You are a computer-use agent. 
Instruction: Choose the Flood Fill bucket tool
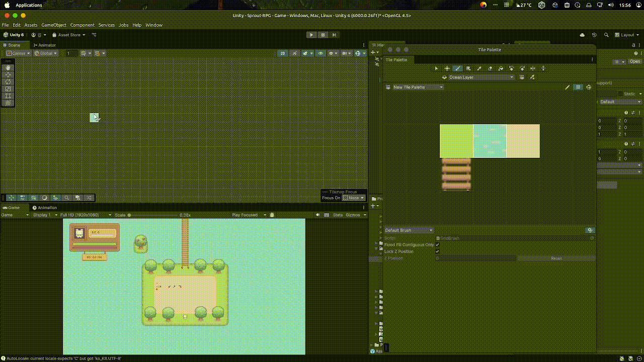tap(501, 68)
